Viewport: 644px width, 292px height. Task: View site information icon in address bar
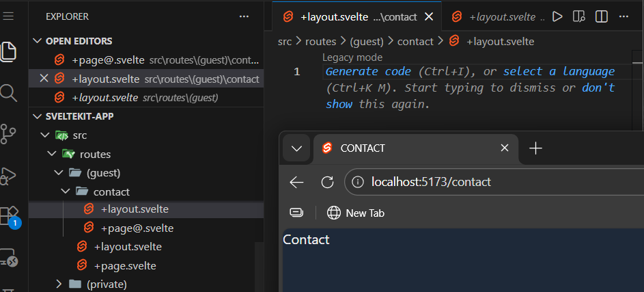tap(358, 182)
